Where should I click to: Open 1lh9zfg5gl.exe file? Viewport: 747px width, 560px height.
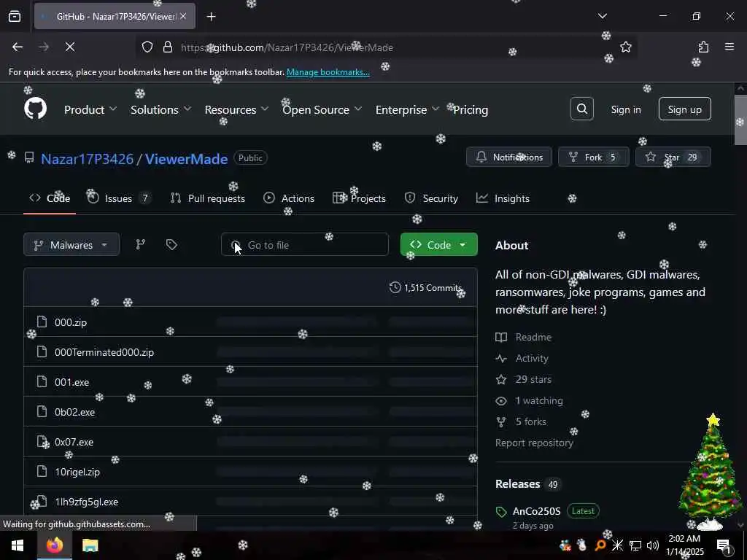tap(86, 502)
